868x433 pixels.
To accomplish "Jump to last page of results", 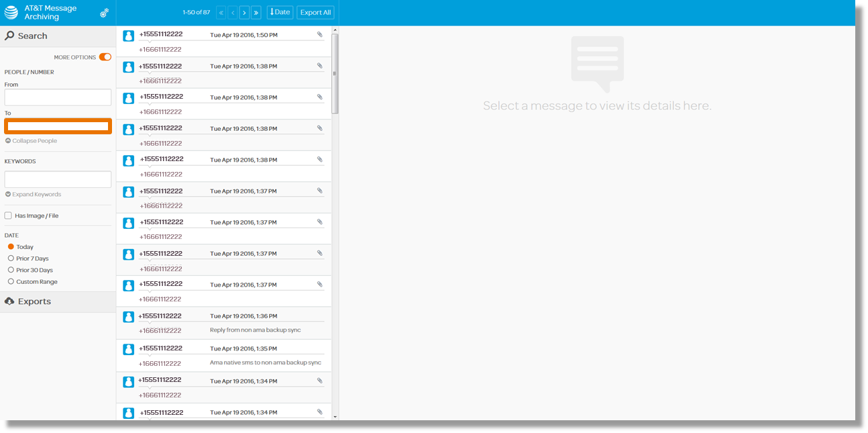I will [x=256, y=12].
